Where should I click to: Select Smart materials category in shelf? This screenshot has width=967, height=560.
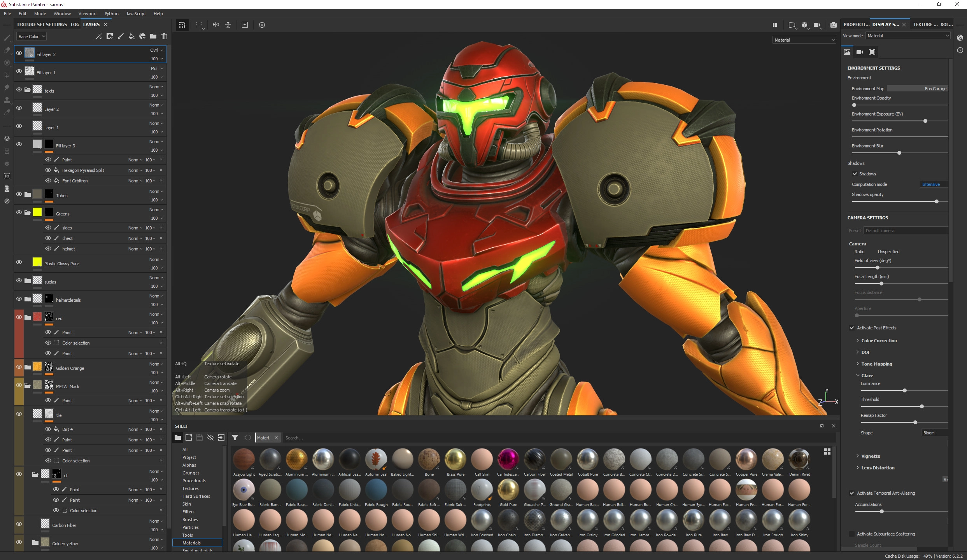point(197,550)
